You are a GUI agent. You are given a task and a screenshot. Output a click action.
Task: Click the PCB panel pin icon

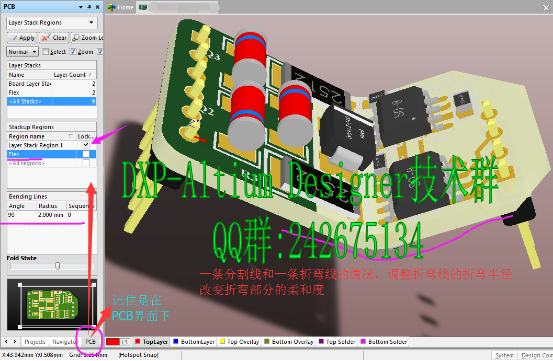89,7
